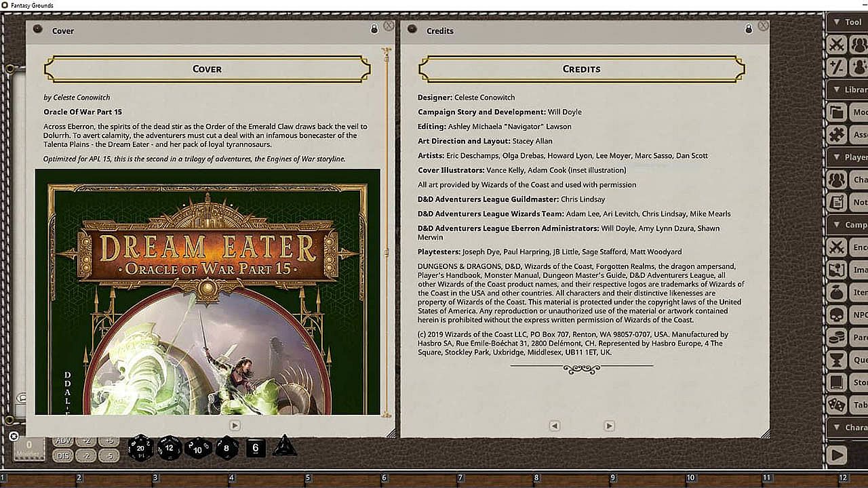The height and width of the screenshot is (488, 868).
Task: Toggle the +2 modifier button
Action: tap(86, 441)
